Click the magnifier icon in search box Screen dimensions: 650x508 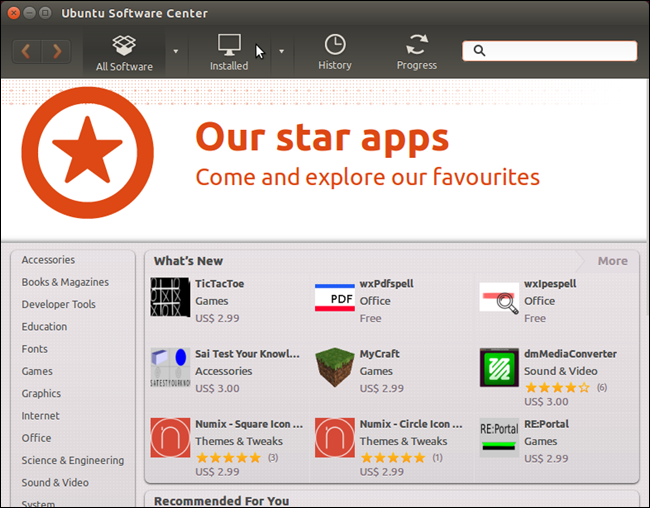tap(479, 51)
